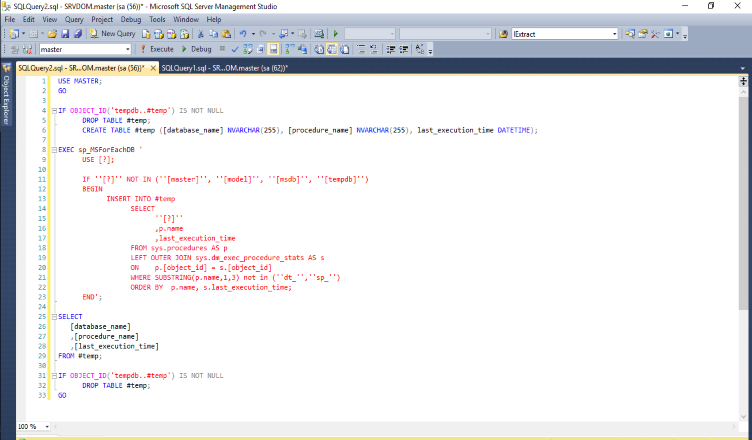Click the Connect icon in the SQL toolbar
The width and height of the screenshot is (752, 440).
click(x=14, y=49)
